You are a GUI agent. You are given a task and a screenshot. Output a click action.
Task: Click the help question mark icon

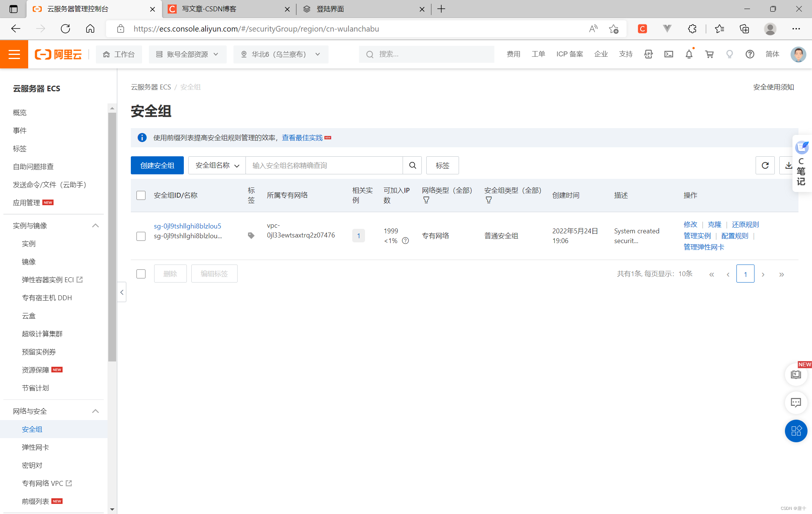tap(750, 54)
